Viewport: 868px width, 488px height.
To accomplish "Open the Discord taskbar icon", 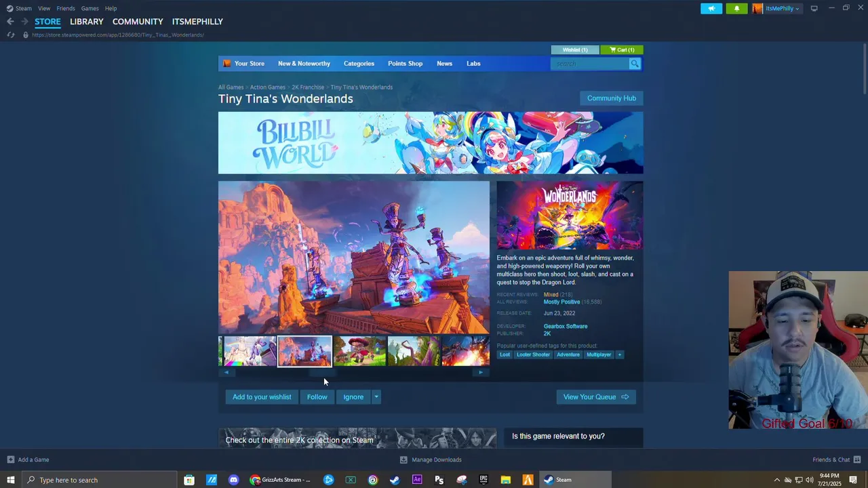I will point(234,480).
